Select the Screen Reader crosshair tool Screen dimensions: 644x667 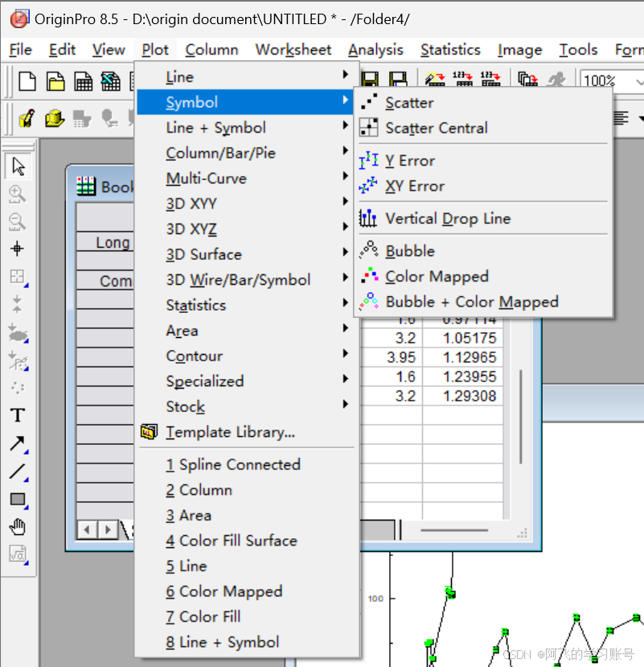point(18,249)
